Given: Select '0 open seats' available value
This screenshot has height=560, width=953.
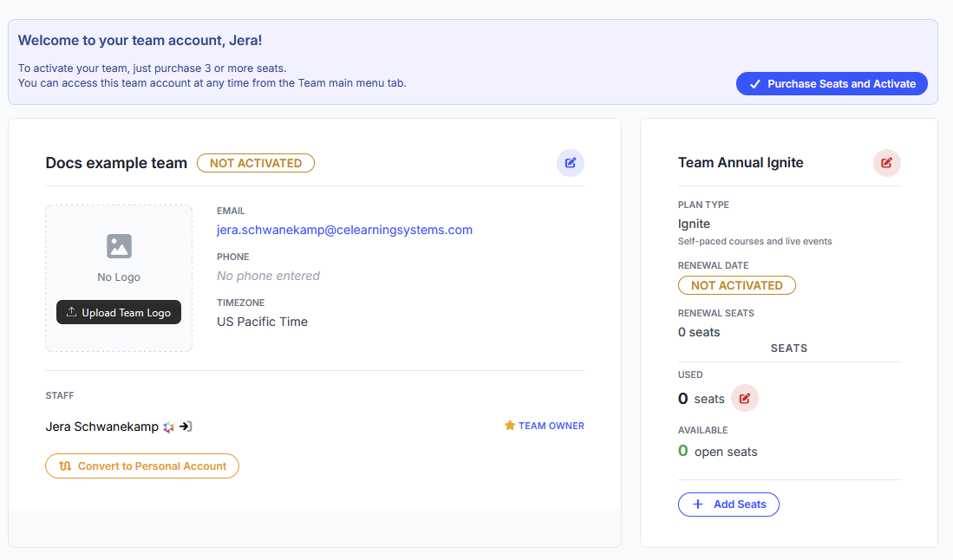Looking at the screenshot, I should [x=718, y=452].
